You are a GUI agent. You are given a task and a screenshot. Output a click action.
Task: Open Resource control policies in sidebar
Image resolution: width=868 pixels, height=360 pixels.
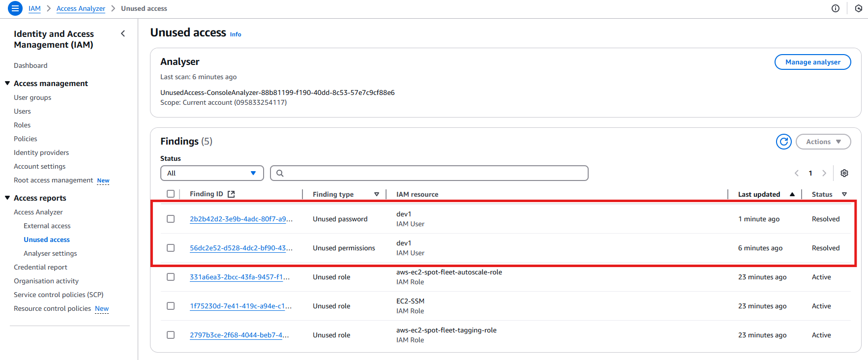[x=52, y=308]
